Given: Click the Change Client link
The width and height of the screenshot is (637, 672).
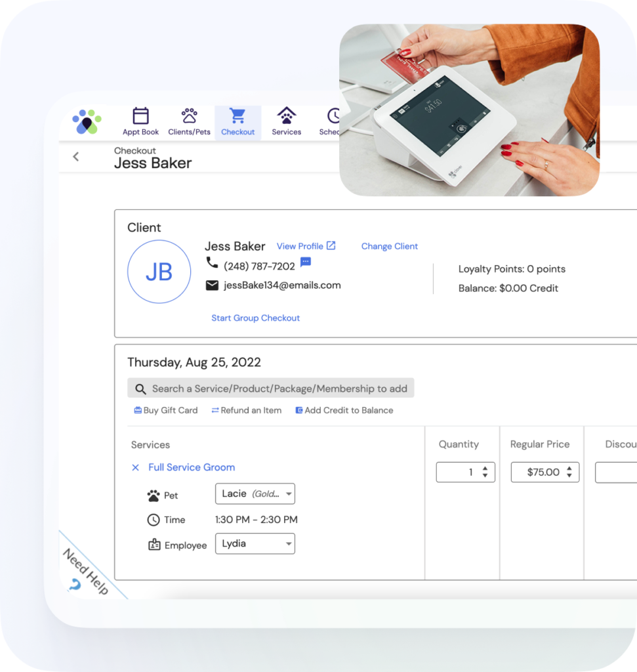Looking at the screenshot, I should (389, 246).
